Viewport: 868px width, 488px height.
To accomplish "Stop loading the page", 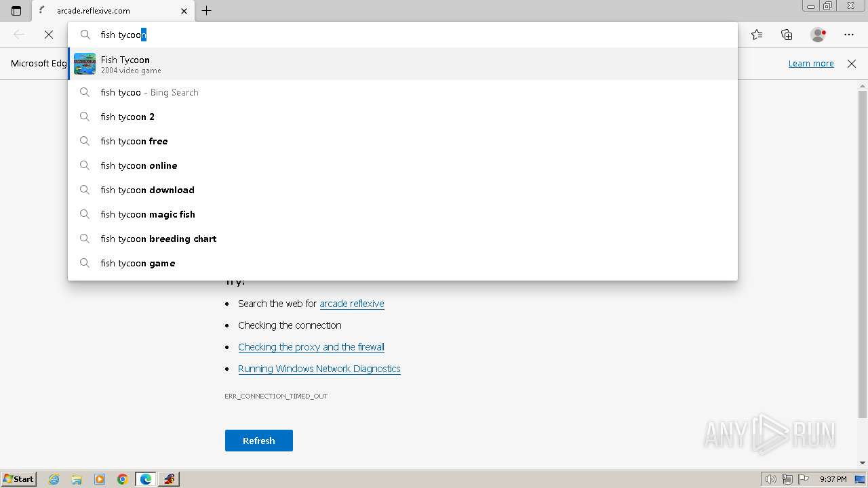I will pos(49,35).
